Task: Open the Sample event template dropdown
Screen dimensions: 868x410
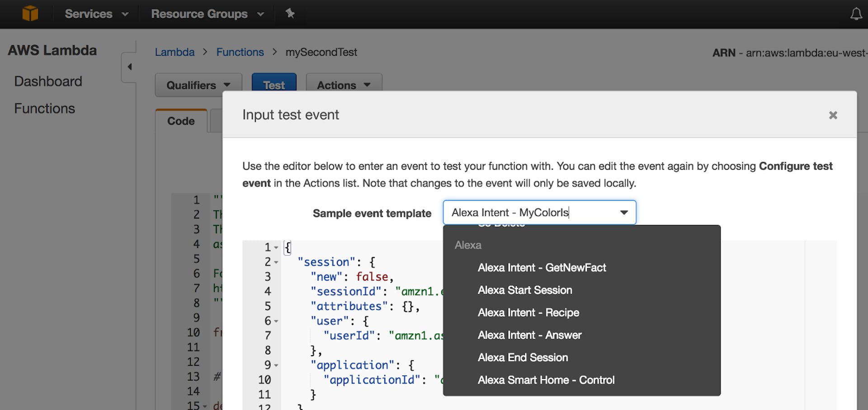Action: tap(623, 212)
